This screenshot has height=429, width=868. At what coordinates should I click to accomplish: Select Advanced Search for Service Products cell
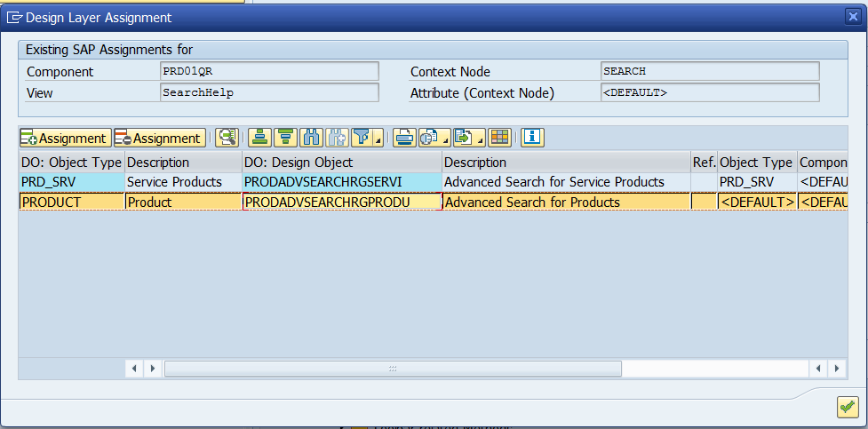tap(566, 181)
